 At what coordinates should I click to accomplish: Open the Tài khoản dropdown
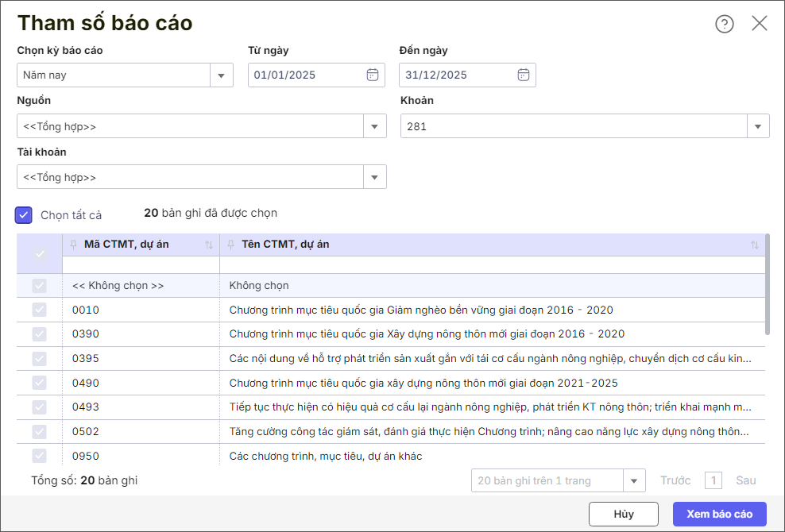[x=374, y=177]
